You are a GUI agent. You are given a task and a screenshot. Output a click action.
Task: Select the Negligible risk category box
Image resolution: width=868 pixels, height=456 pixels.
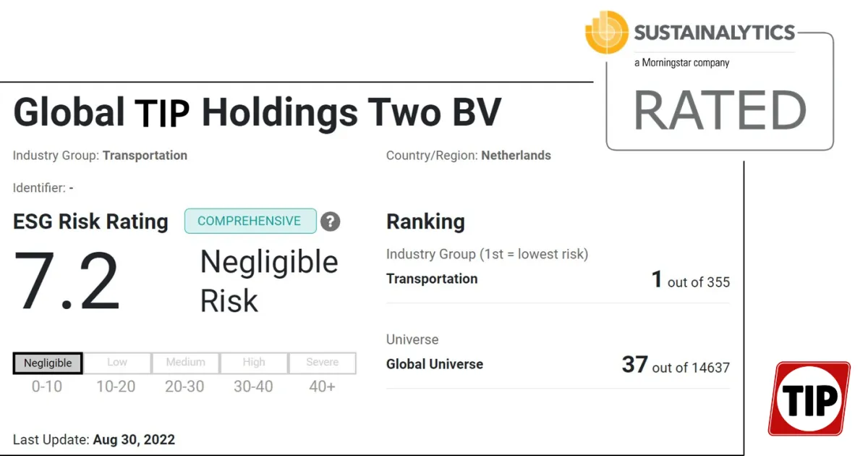[48, 363]
